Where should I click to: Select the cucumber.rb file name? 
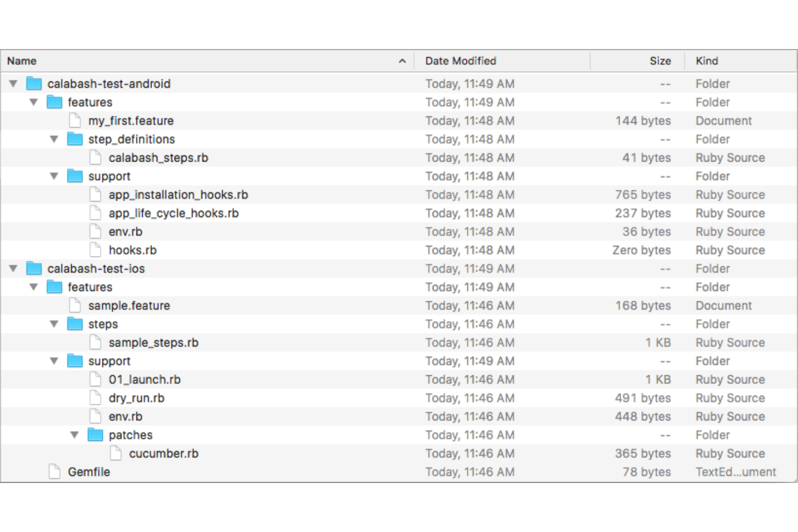164,453
